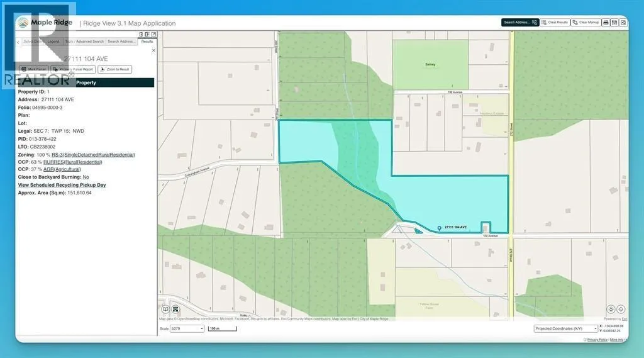
Task: Open the Tools / Advanced Search tab
Action: click(84, 42)
